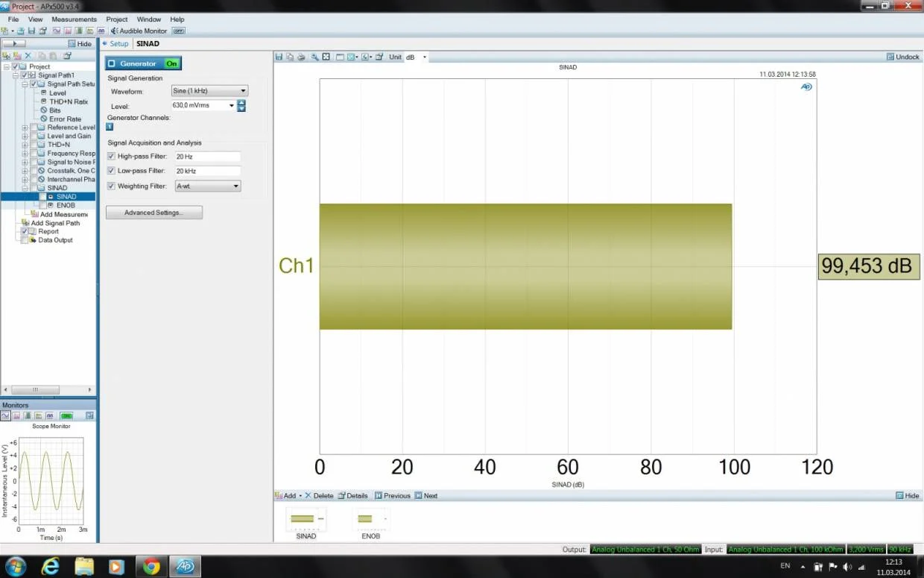
Task: Collapse the Signal Path1 tree node
Action: point(16,75)
